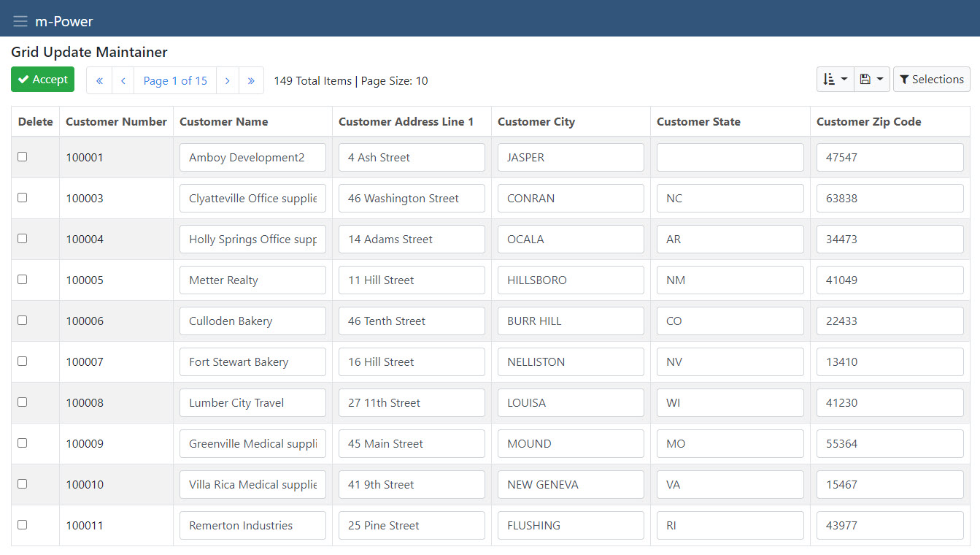980x555 pixels.
Task: Mark customer 100005 for deletion
Action: [23, 280]
